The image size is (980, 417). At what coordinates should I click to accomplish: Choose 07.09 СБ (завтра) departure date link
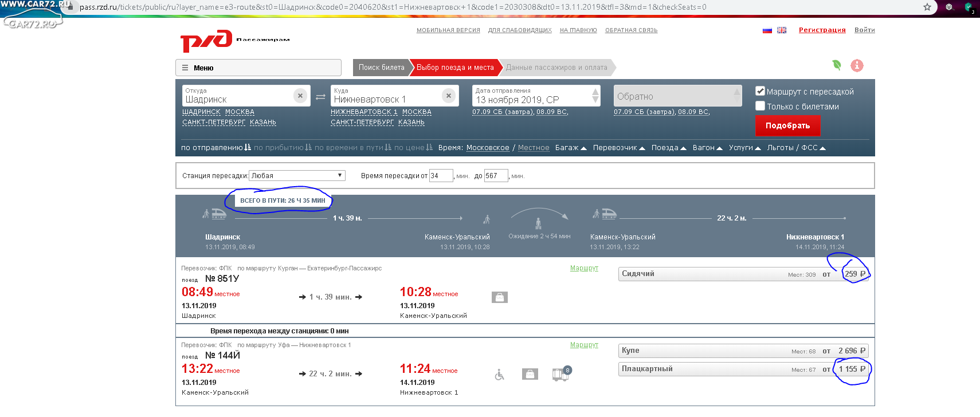click(x=503, y=112)
